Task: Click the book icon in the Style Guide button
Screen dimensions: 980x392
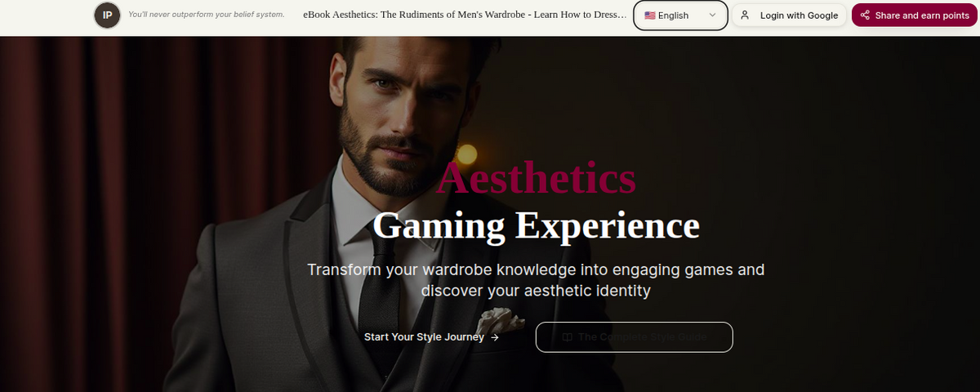Action: (567, 337)
